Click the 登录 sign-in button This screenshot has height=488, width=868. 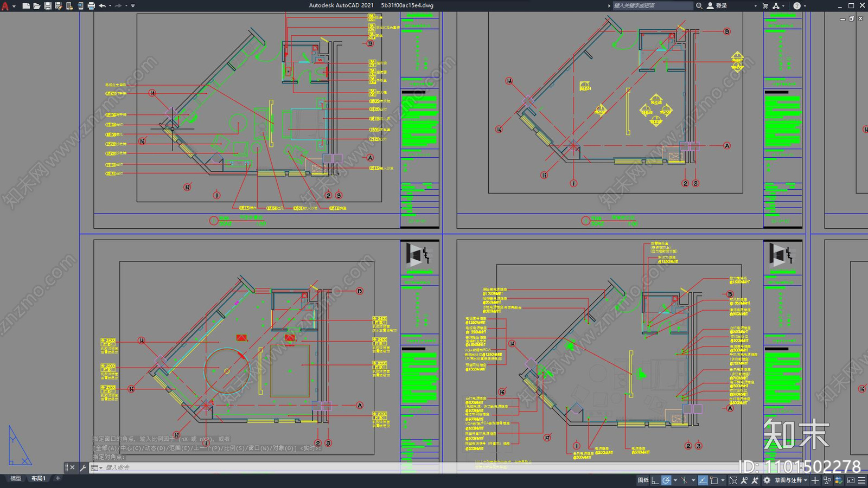point(717,5)
